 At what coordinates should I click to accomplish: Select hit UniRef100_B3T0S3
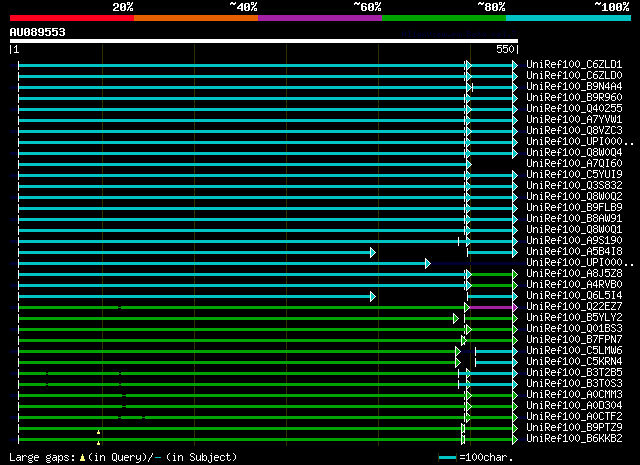(574, 384)
